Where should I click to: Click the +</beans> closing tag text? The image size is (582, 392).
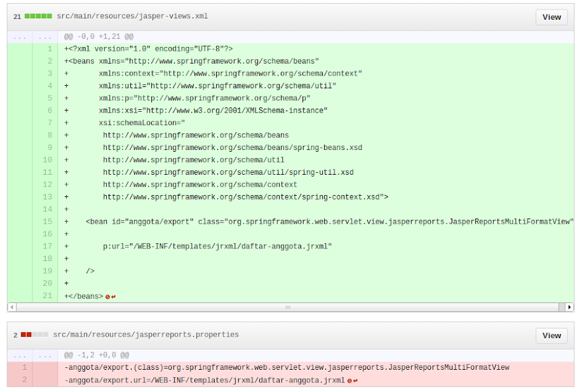pos(83,296)
